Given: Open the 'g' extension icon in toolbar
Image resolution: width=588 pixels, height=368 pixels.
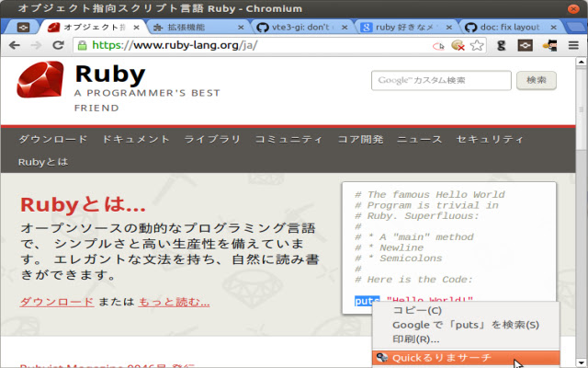Looking at the screenshot, I should click(501, 45).
